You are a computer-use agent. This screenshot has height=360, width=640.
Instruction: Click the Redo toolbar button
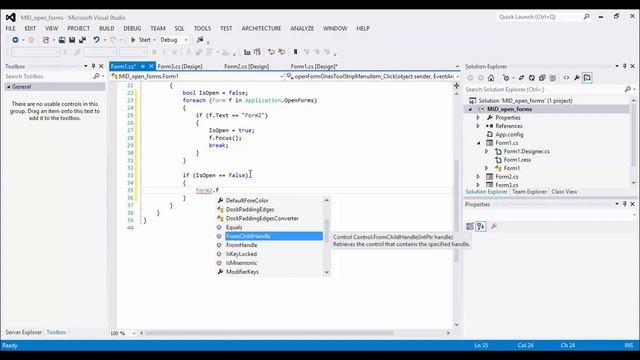[x=113, y=40]
